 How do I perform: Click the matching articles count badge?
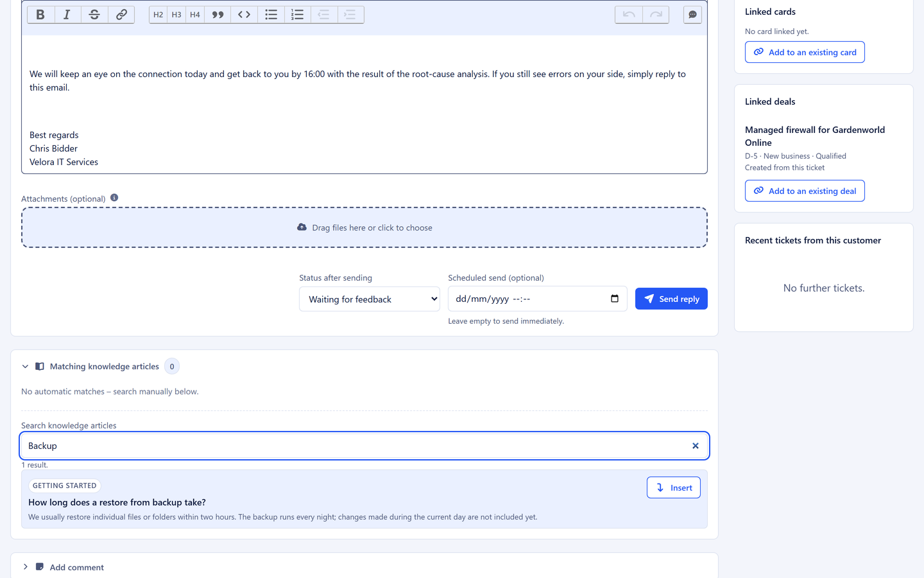[172, 367]
